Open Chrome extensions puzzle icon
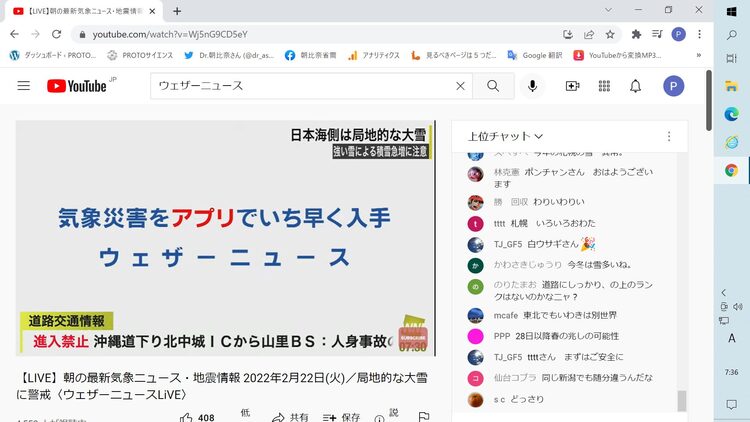This screenshot has width=750, height=422. point(636,34)
